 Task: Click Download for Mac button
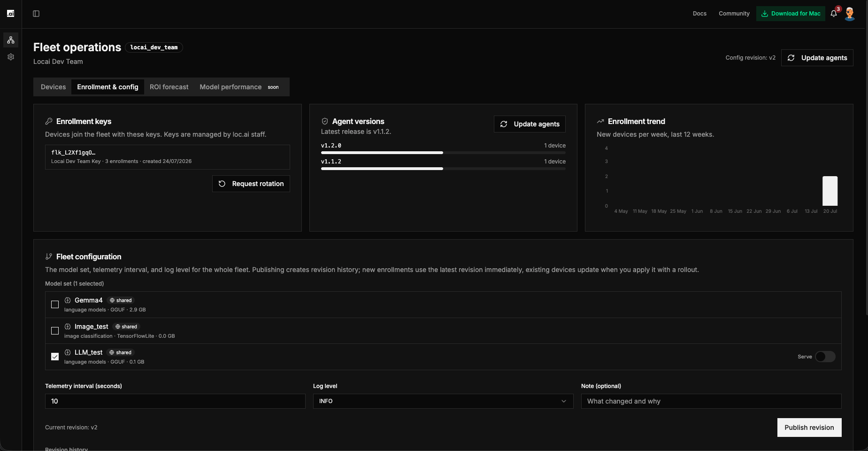[791, 14]
